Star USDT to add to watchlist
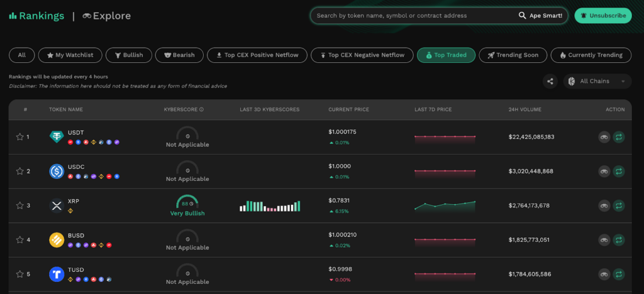This screenshot has height=294, width=644. tap(19, 137)
